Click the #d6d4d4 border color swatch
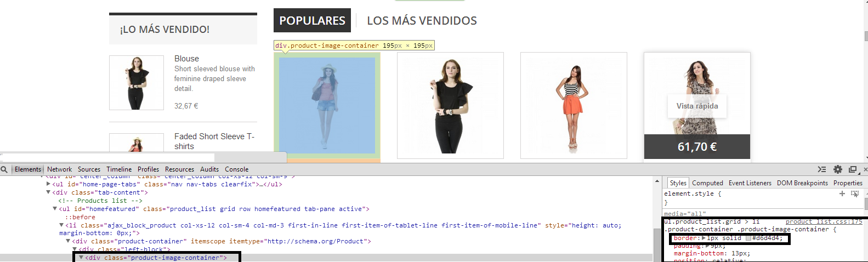868x262 pixels. pos(748,238)
